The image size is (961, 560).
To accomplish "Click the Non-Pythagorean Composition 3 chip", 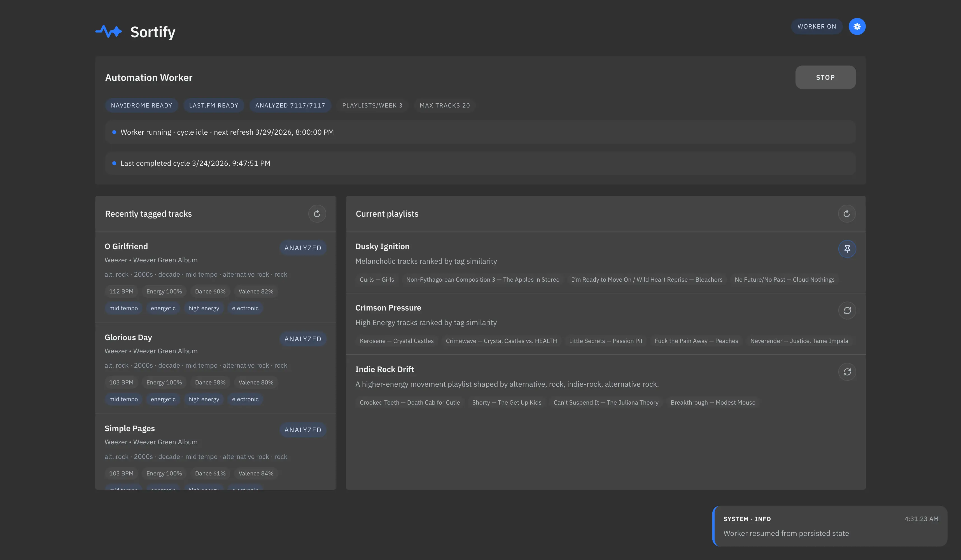I will click(x=483, y=279).
